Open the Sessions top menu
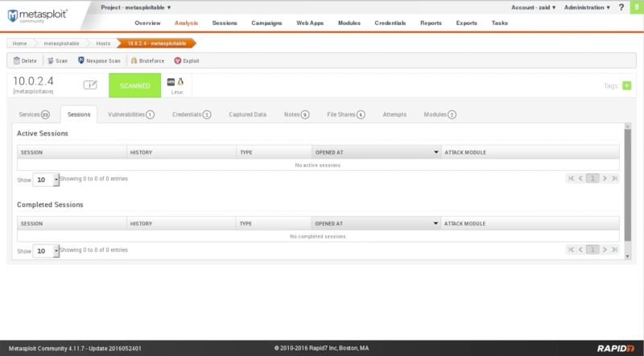644x356 pixels. point(225,23)
